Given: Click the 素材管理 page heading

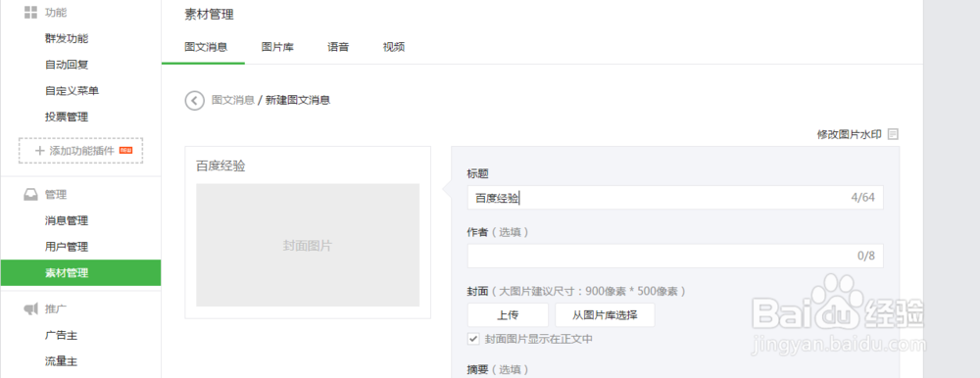Looking at the screenshot, I should [x=210, y=15].
